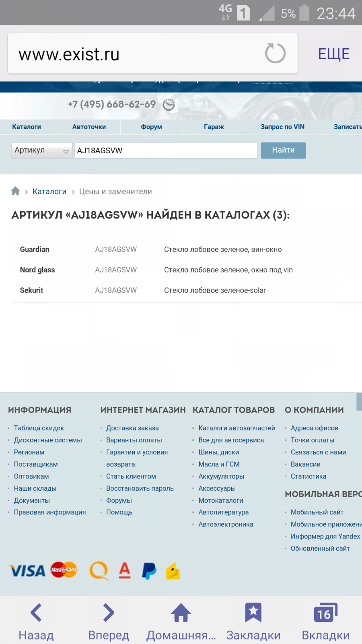
Task: Open the Записать navigation tab
Action: click(x=348, y=127)
